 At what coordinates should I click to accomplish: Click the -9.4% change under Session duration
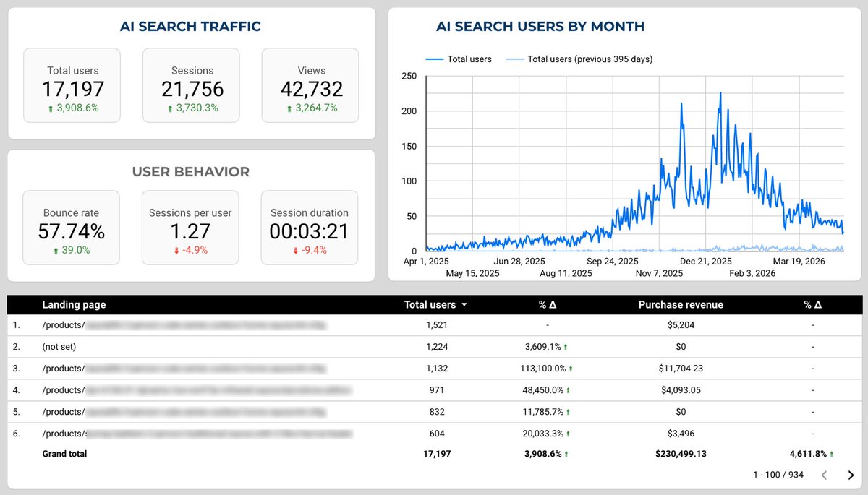click(310, 250)
